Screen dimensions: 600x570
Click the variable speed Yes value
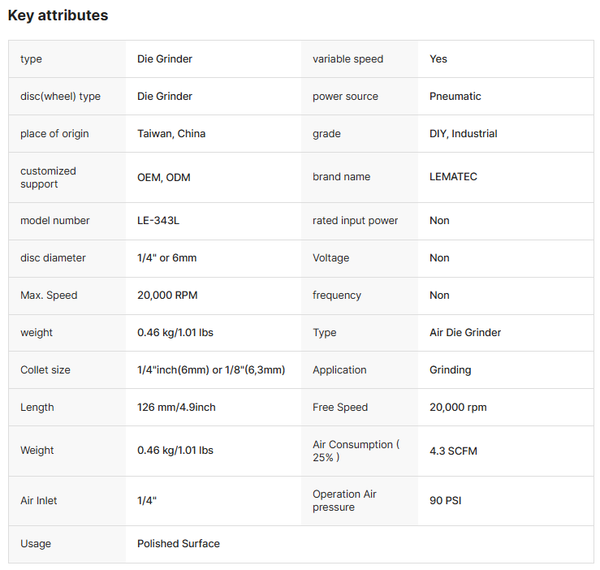click(x=438, y=59)
